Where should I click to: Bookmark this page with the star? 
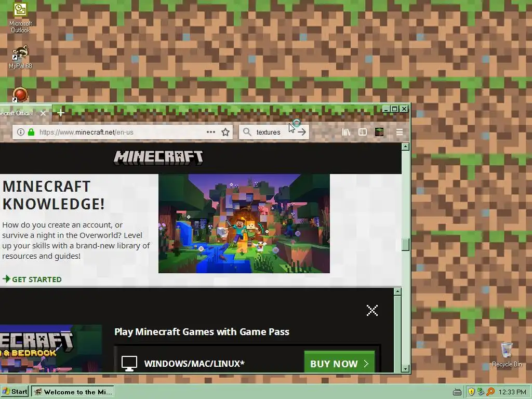coord(225,132)
